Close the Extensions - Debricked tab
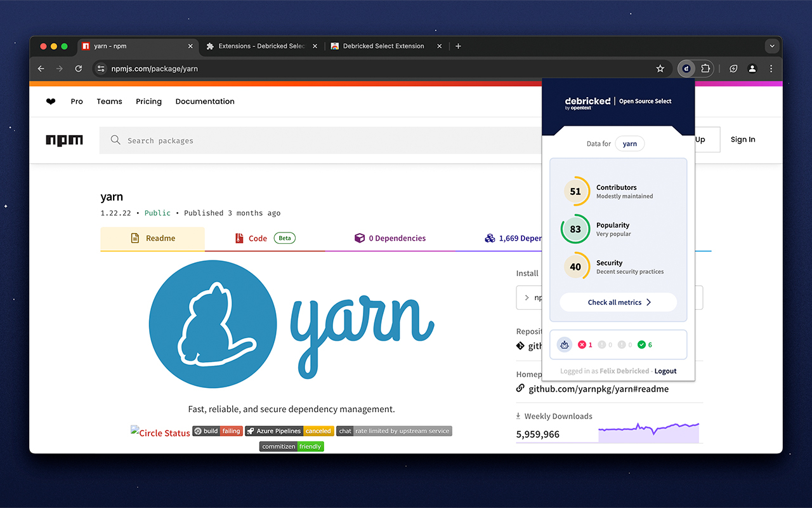Image resolution: width=812 pixels, height=508 pixels. [315, 46]
